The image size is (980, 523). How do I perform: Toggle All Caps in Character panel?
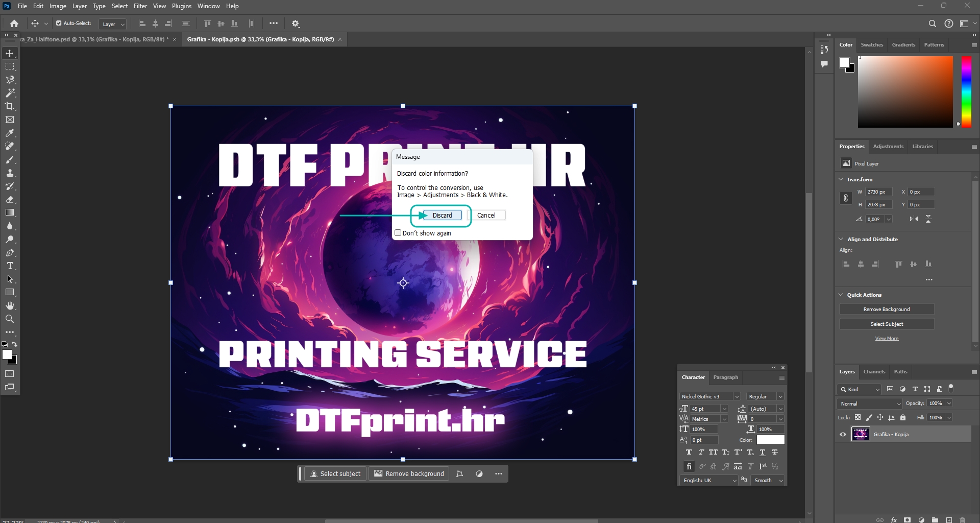pos(713,453)
